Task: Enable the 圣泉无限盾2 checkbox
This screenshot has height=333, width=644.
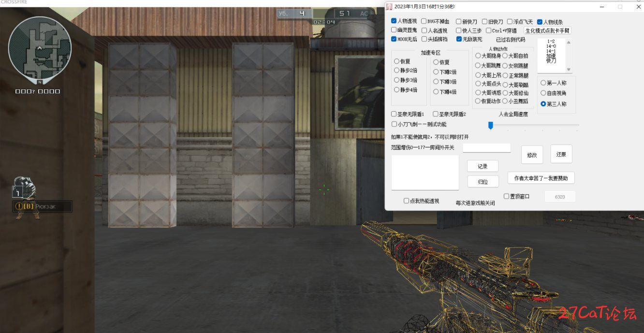Action: 435,114
